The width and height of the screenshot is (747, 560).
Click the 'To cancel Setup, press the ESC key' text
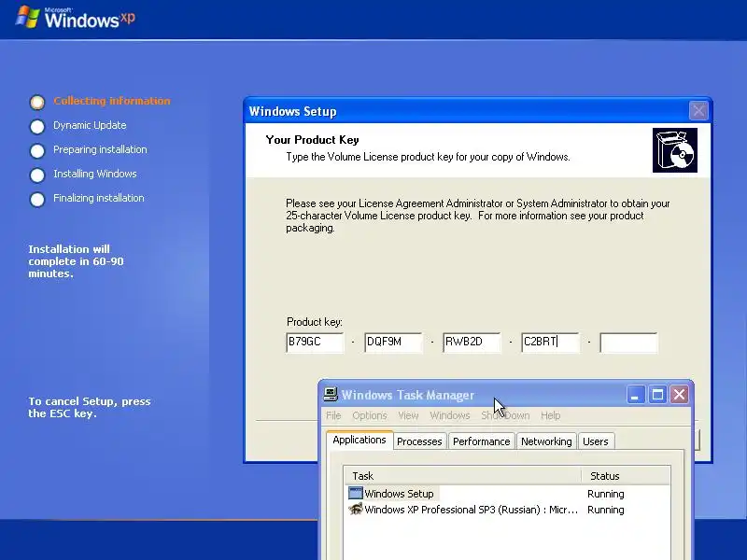[90, 407]
